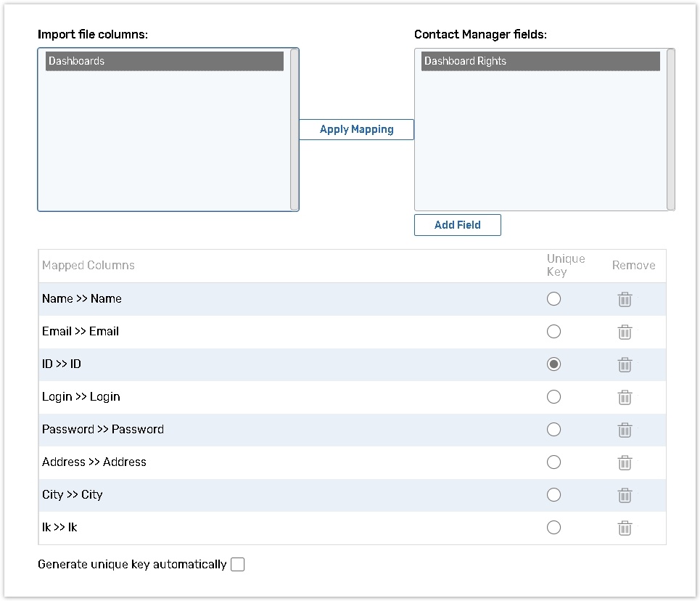This screenshot has height=601, width=700.
Task: Click the Apply Mapping button
Action: click(x=356, y=130)
